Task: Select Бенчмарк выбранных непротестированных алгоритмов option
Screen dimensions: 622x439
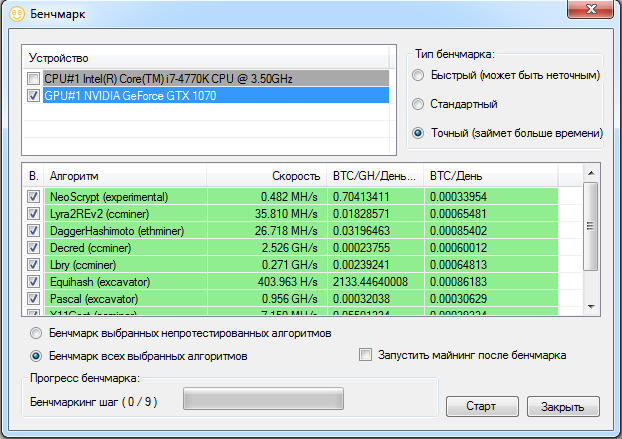Action: 36,333
